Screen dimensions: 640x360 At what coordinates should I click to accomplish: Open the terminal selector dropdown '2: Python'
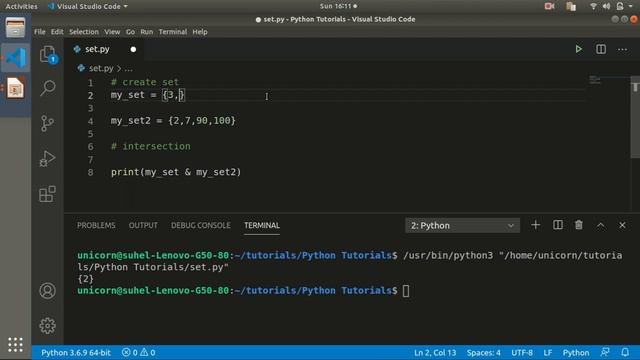pyautogui.click(x=462, y=225)
